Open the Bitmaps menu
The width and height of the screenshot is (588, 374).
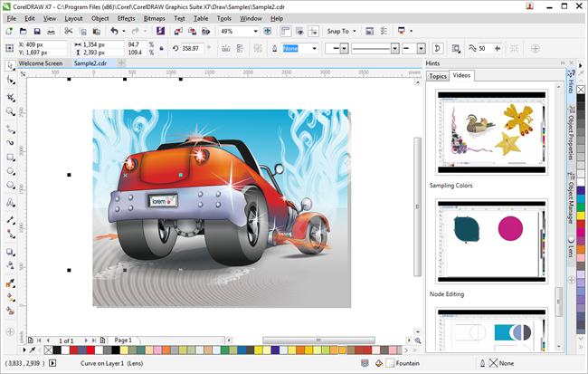[155, 18]
